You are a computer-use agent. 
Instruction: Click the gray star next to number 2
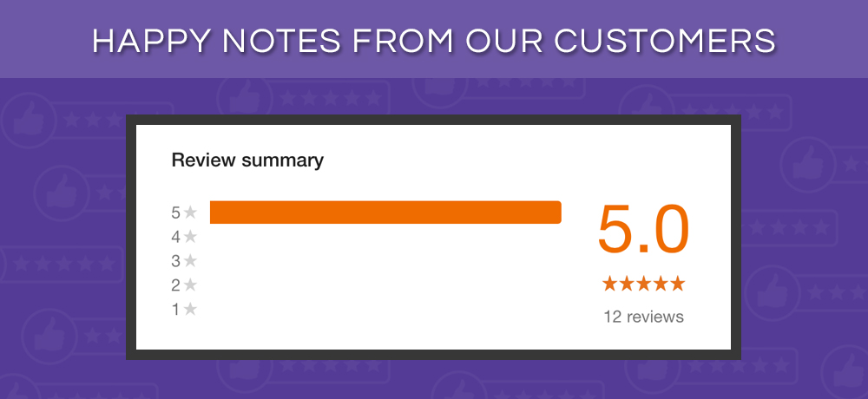[x=190, y=285]
